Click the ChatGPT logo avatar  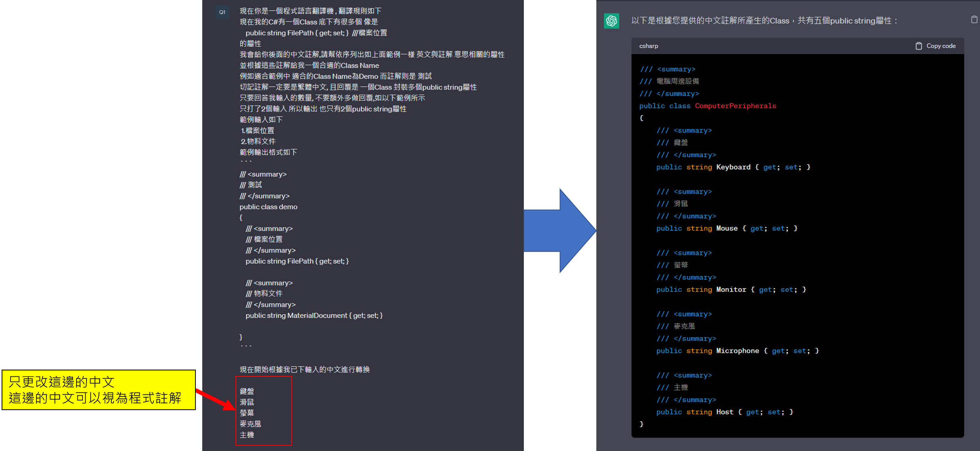coord(611,21)
